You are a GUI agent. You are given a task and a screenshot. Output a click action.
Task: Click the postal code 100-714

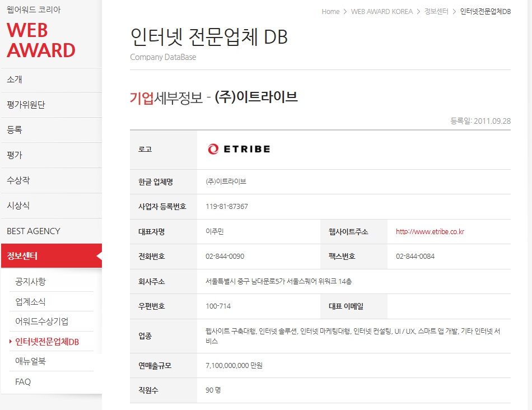pyautogui.click(x=218, y=306)
